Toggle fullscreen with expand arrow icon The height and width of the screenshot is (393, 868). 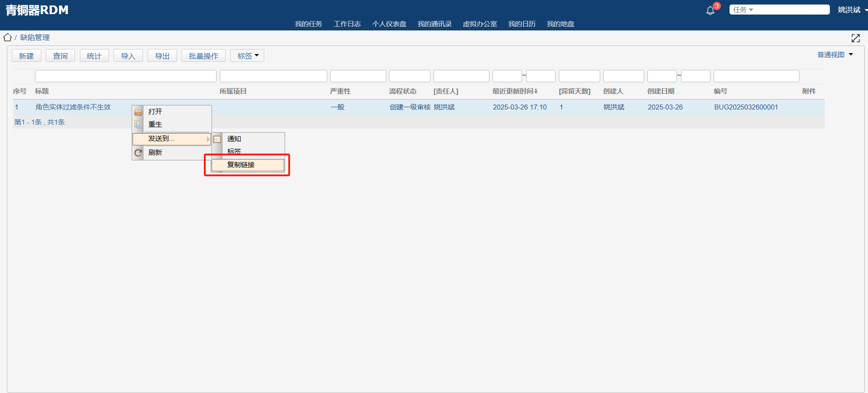coord(856,38)
